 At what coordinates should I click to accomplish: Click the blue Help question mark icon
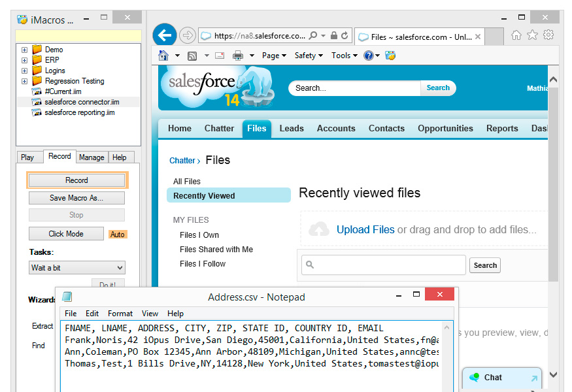[369, 56]
